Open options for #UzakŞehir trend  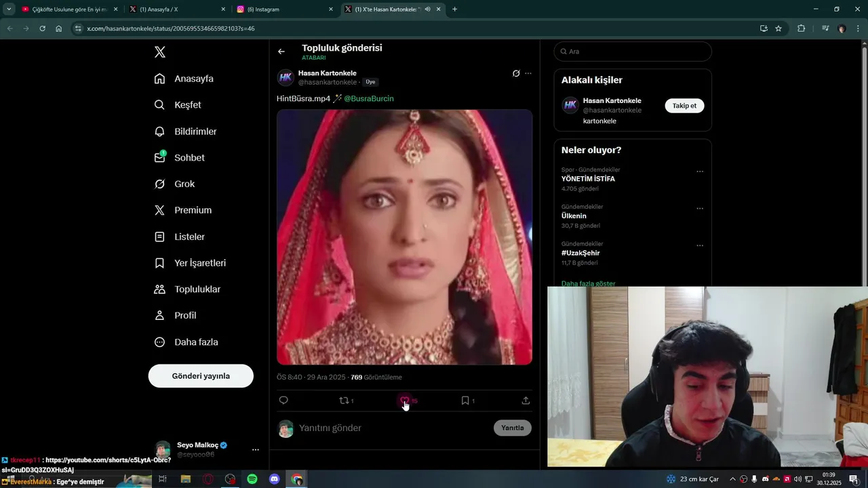[700, 245]
